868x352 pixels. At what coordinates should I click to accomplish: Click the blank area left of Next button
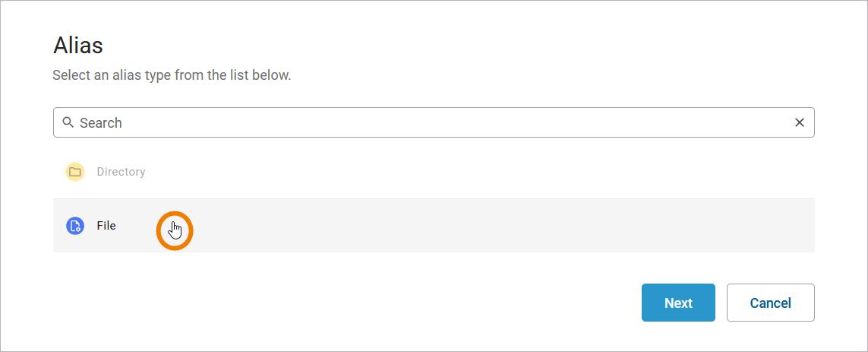(x=380, y=303)
